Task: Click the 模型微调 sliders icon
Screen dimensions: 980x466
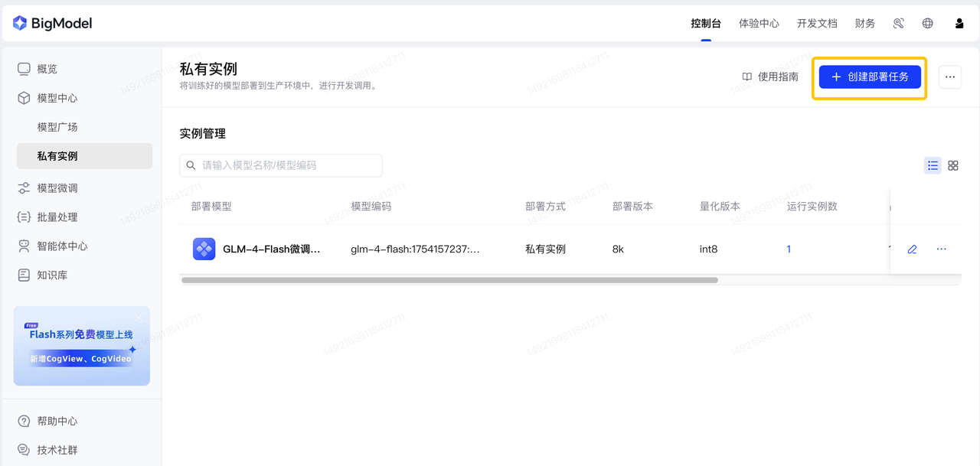Action: 24,188
